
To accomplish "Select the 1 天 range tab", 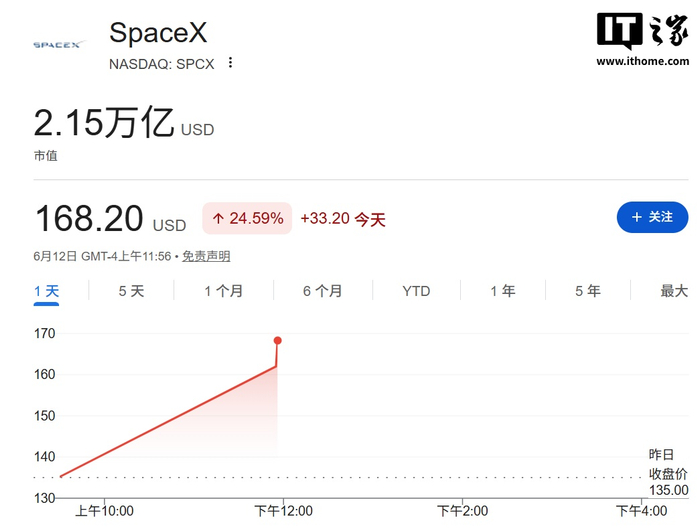I will tap(46, 291).
